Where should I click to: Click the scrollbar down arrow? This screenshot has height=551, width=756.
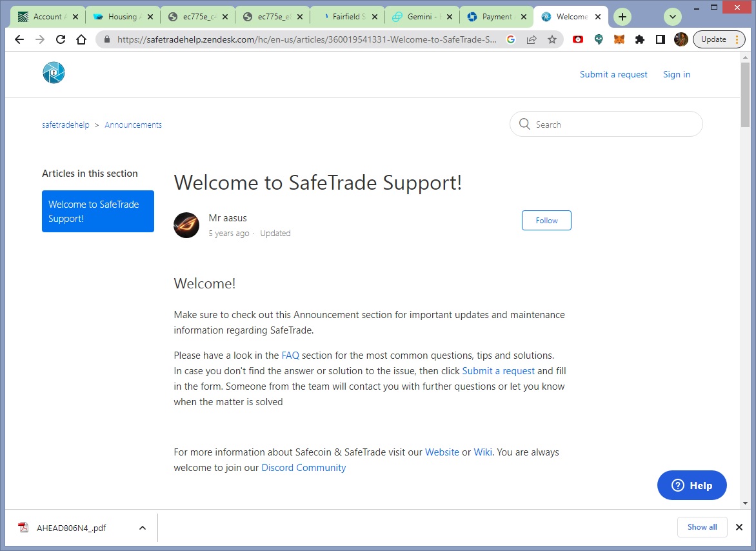[746, 503]
